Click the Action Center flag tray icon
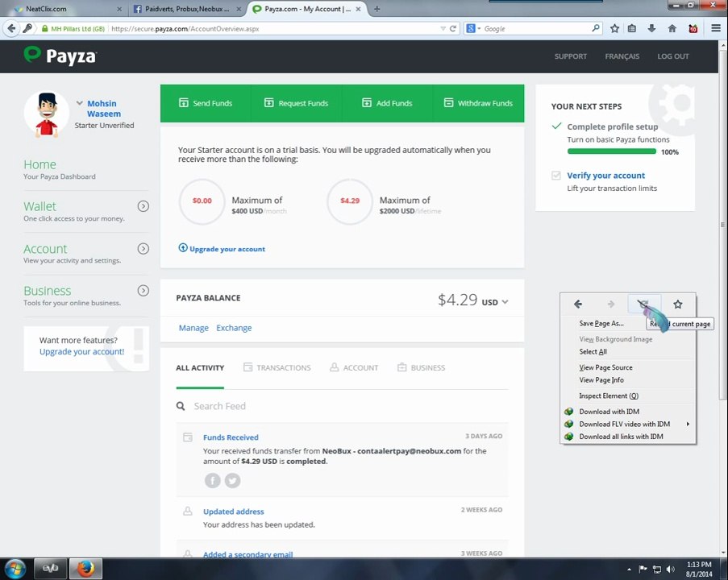This screenshot has width=728, height=580. [643, 569]
